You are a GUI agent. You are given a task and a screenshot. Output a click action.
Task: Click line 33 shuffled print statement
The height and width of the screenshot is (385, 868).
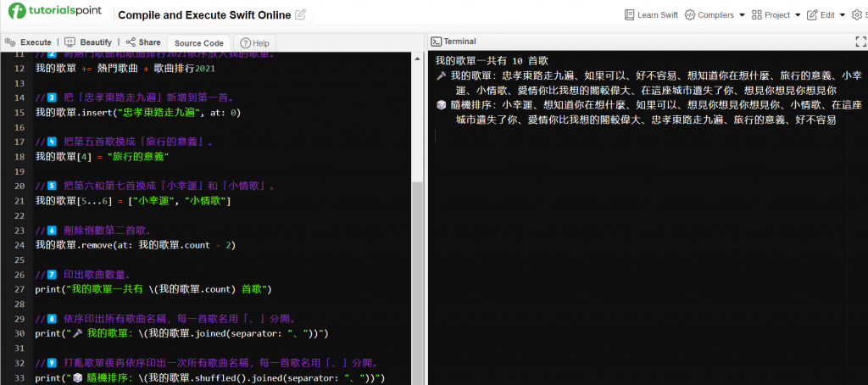tap(210, 378)
